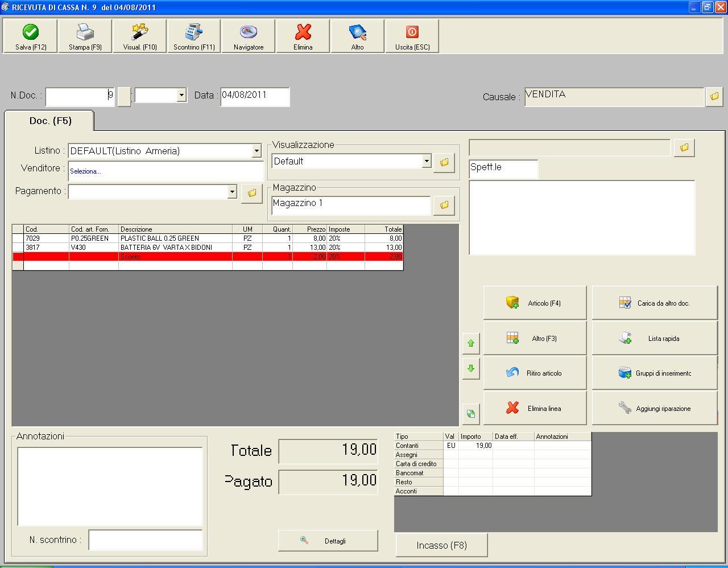Preview using Visual. (F10)
Image resolution: width=728 pixels, height=568 pixels.
click(x=140, y=36)
